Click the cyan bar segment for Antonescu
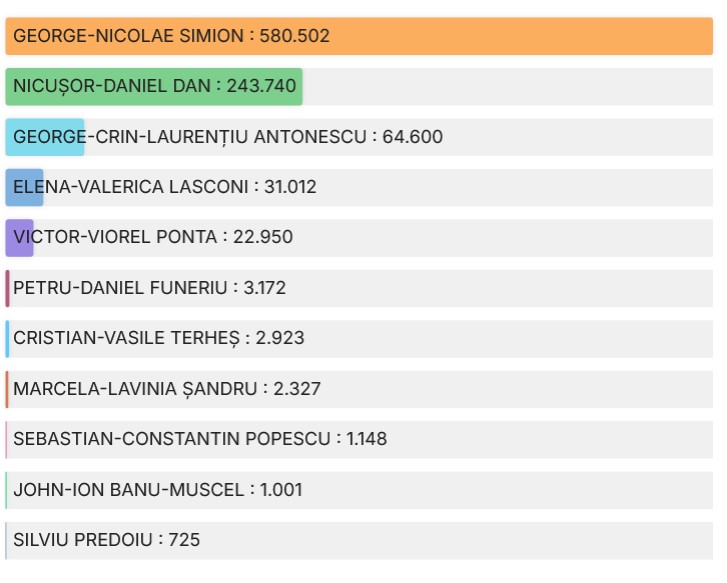The image size is (727, 583). tap(45, 137)
